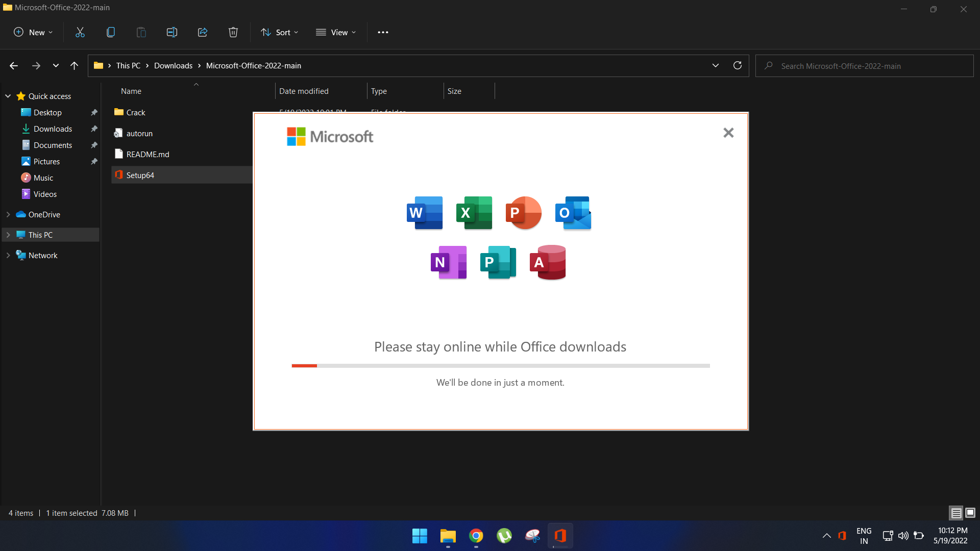Click the OneNote icon in installer
The height and width of the screenshot is (551, 980).
pos(449,262)
